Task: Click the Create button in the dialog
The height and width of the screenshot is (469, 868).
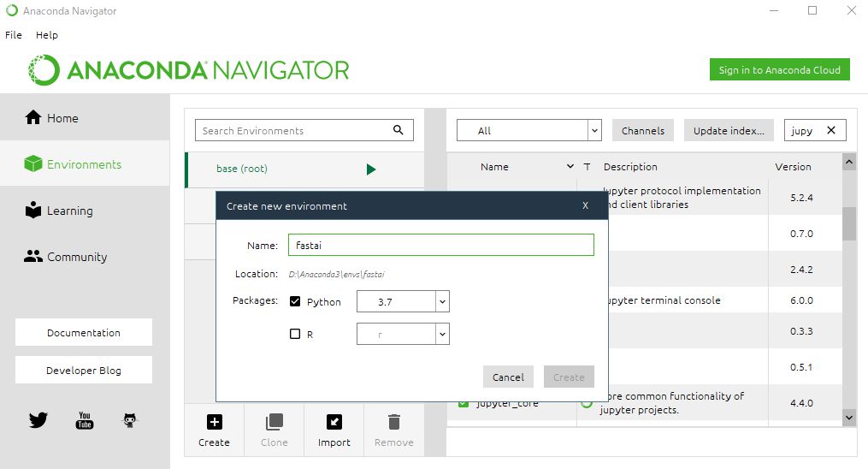Action: pos(569,377)
